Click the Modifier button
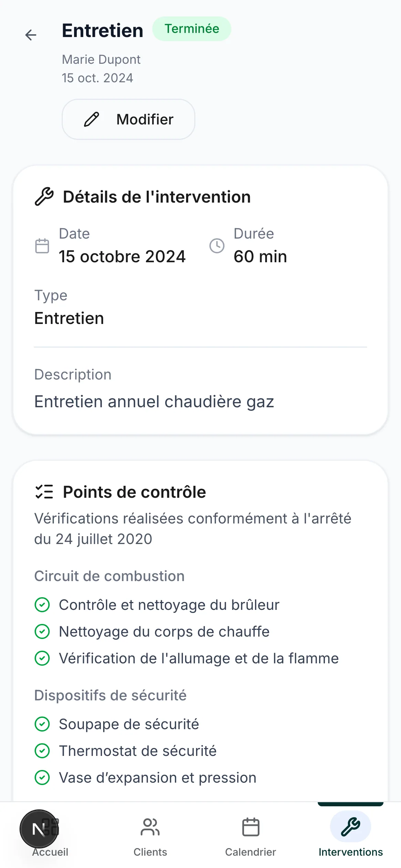Screen dimensions: 401x868 click(129, 119)
